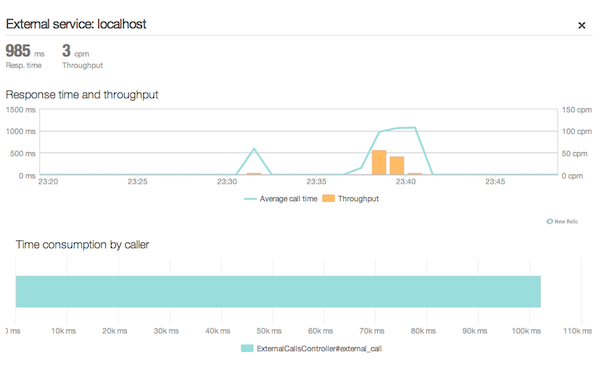Click the 'Resp. time' label
600x366 pixels.
click(x=24, y=65)
